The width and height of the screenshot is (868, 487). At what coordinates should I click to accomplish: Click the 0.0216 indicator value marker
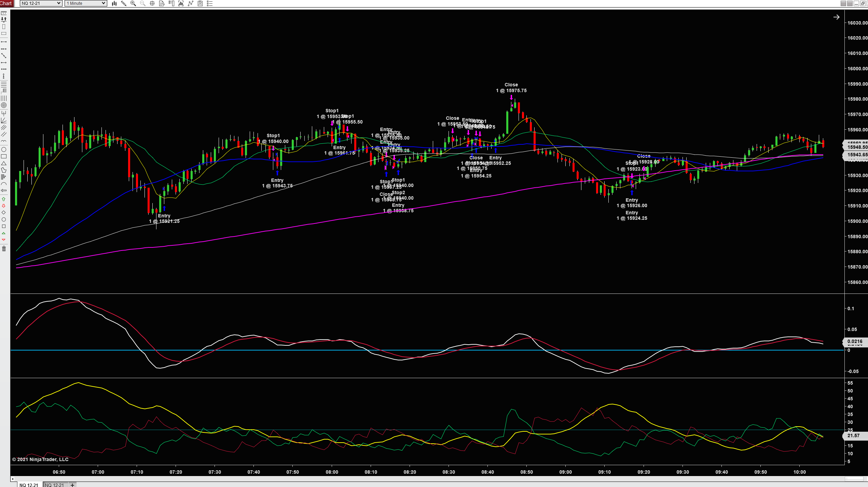click(855, 341)
